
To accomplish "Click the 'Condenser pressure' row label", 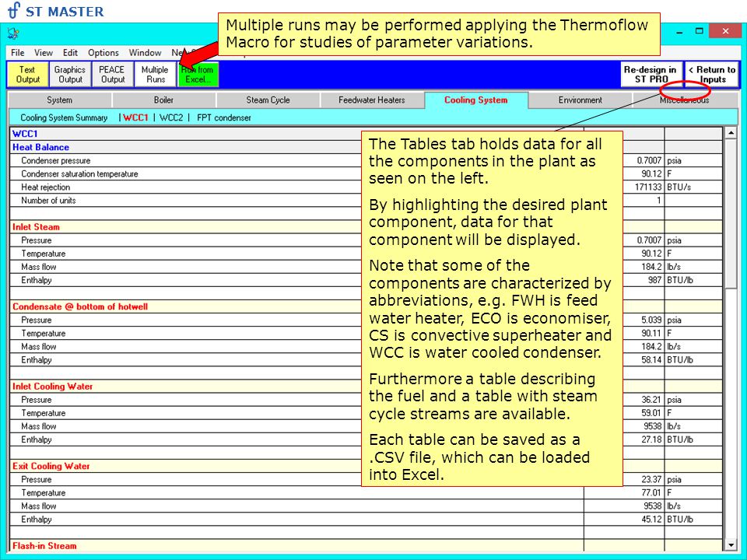I will (56, 160).
